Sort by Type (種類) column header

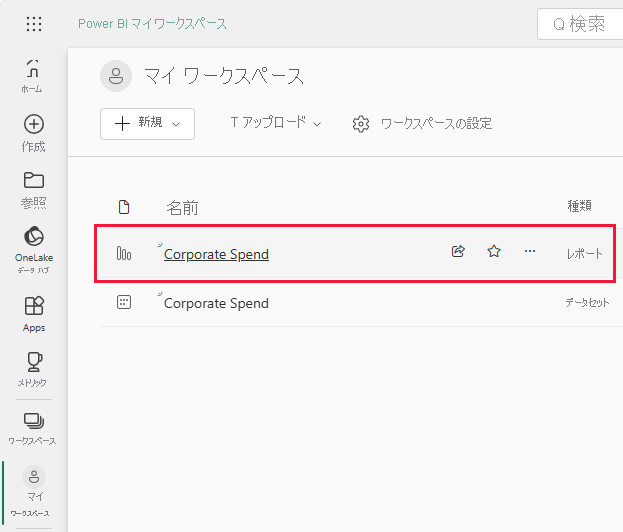579,206
